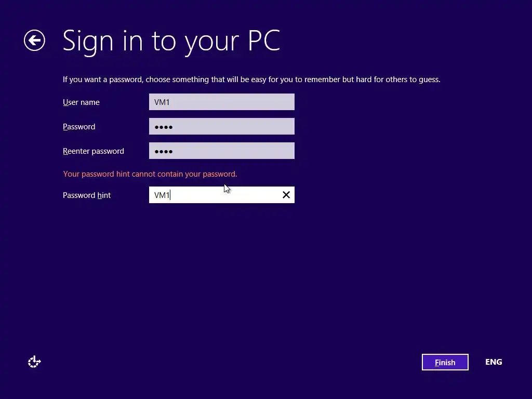532x399 pixels.
Task: Click the "Sign in to your PC" heading
Action: (x=171, y=42)
